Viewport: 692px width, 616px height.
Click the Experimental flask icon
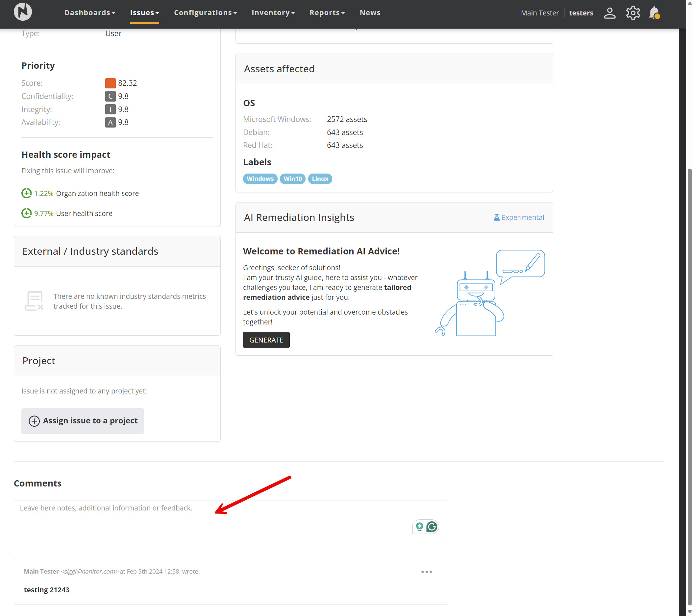coord(497,217)
